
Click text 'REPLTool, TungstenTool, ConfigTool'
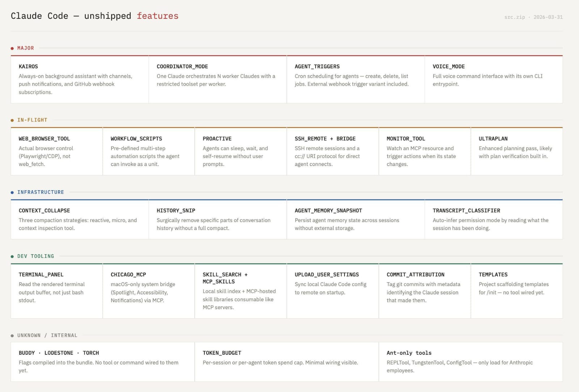(429, 362)
